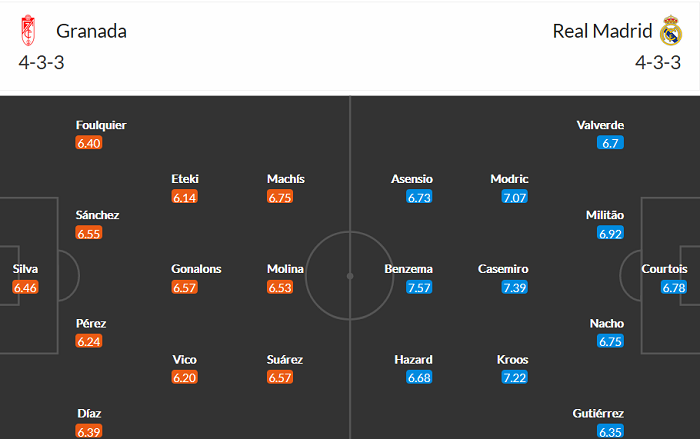Select Casemiro's 7.39 rating badge
This screenshot has height=439, width=700.
(515, 288)
